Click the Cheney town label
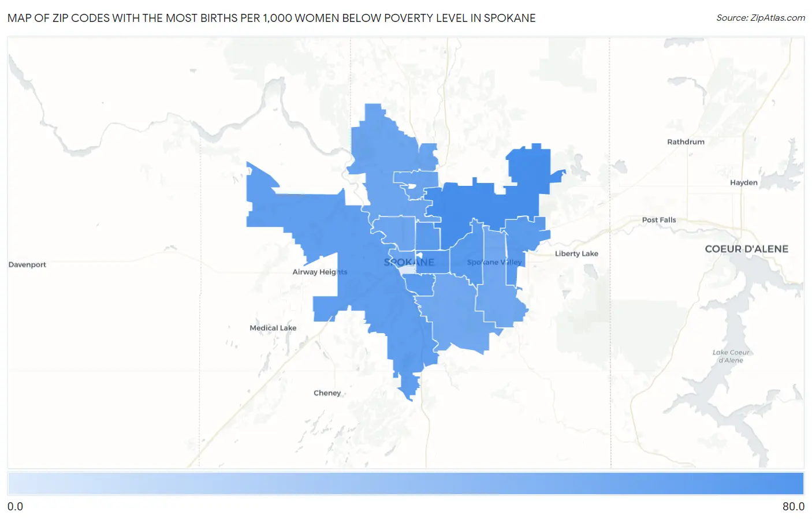Viewport: 812px width, 519px height. pyautogui.click(x=327, y=393)
